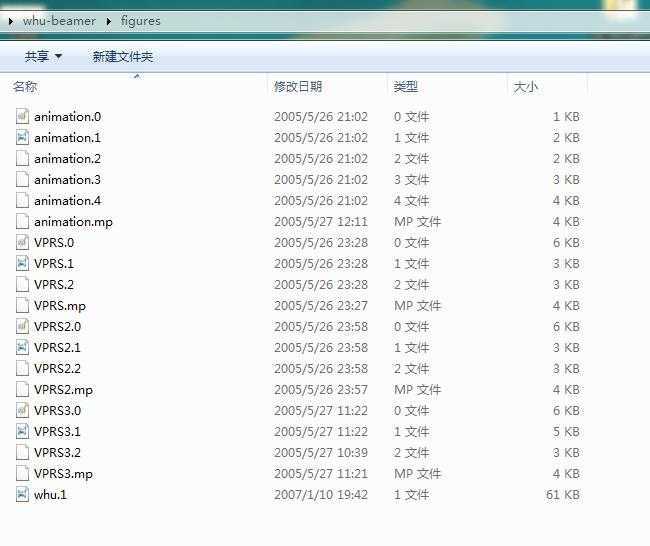Click the animation.1 file icon
Viewport: 650px width, 546px height.
(22, 138)
